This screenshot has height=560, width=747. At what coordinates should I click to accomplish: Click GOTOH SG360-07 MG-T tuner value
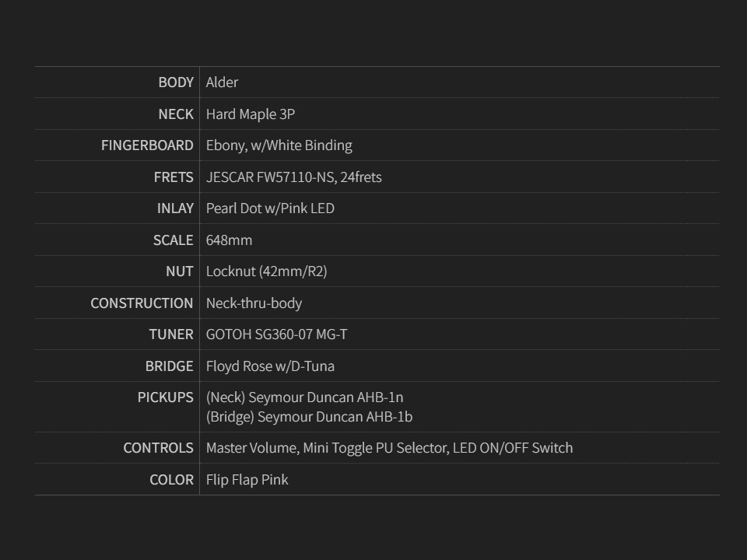(276, 334)
